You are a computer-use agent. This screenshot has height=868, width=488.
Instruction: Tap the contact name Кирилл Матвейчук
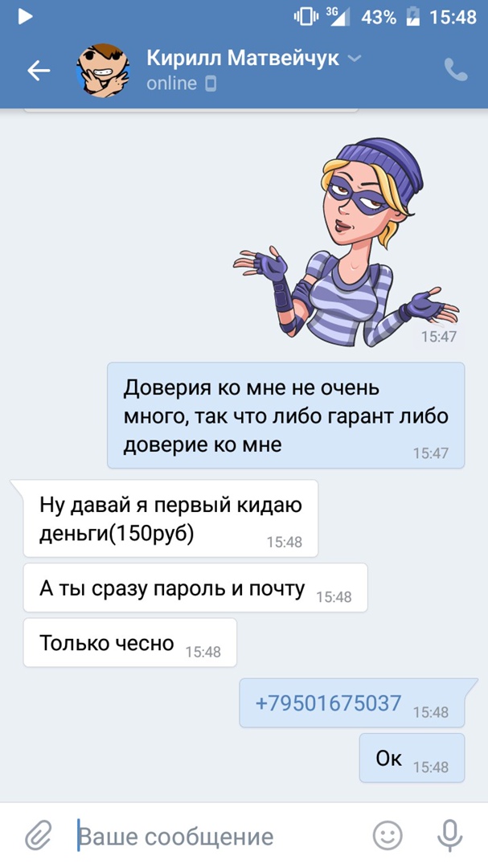(243, 58)
